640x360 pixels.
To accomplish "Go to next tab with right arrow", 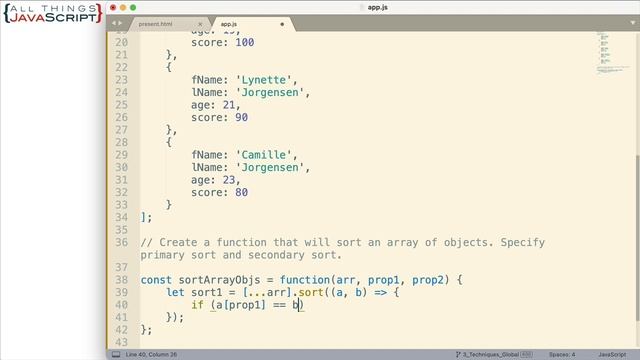I will click(120, 23).
